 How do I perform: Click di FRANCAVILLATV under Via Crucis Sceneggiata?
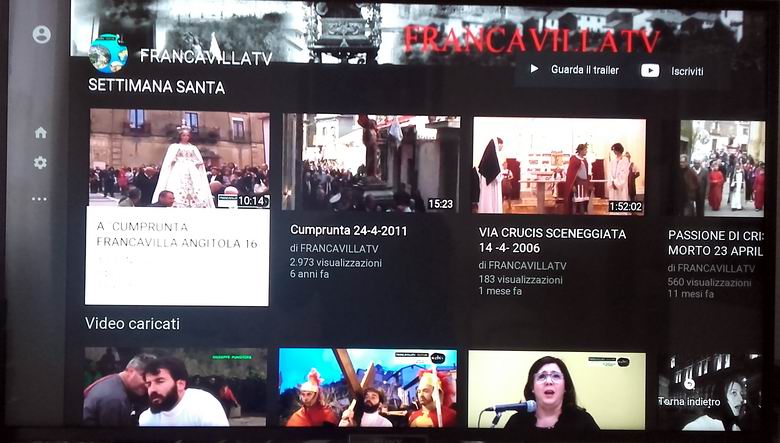[522, 266]
